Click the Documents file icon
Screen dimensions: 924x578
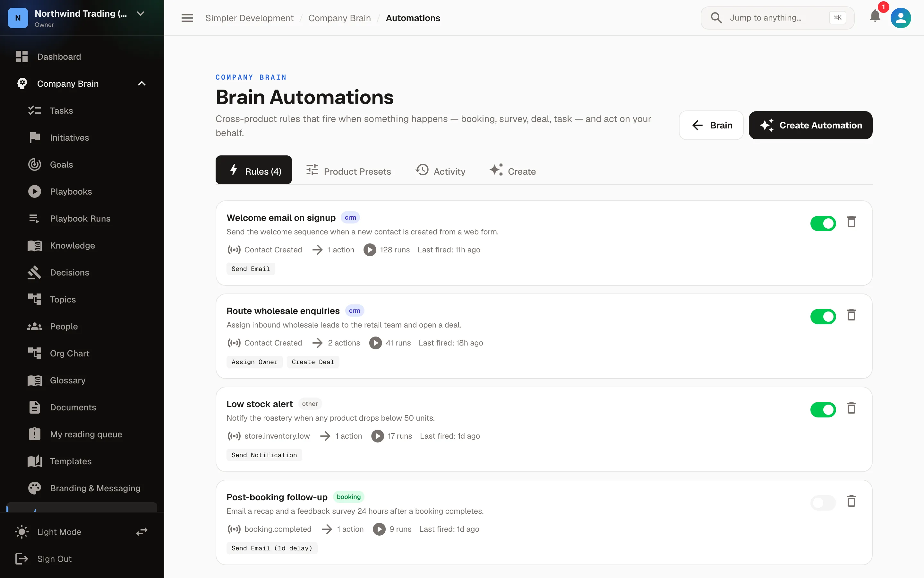click(34, 407)
